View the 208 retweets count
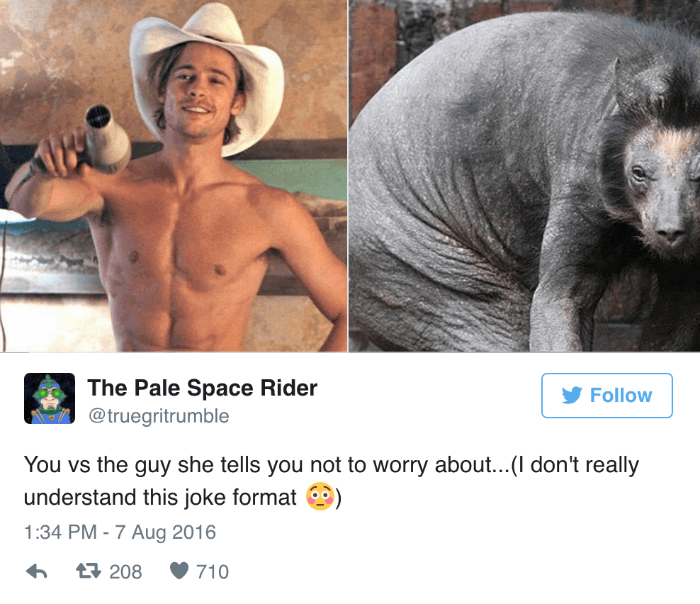This screenshot has height=604, width=700. (126, 572)
